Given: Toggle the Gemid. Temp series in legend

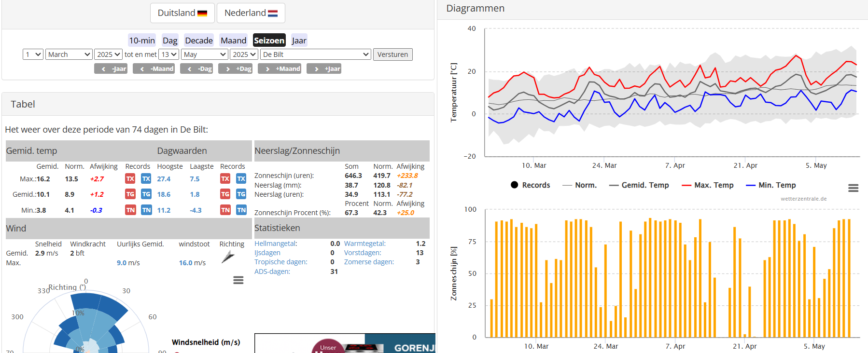Looking at the screenshot, I should (x=639, y=185).
